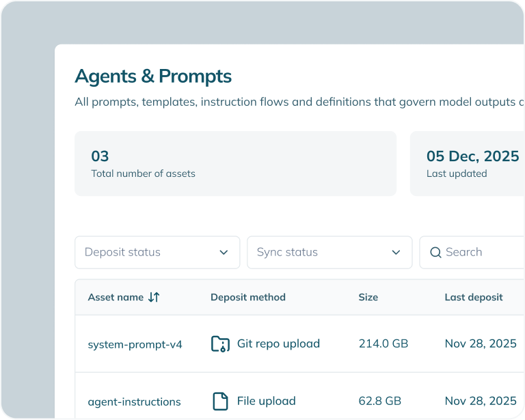Click the Last deposit column header
This screenshot has height=420, width=525.
click(474, 297)
